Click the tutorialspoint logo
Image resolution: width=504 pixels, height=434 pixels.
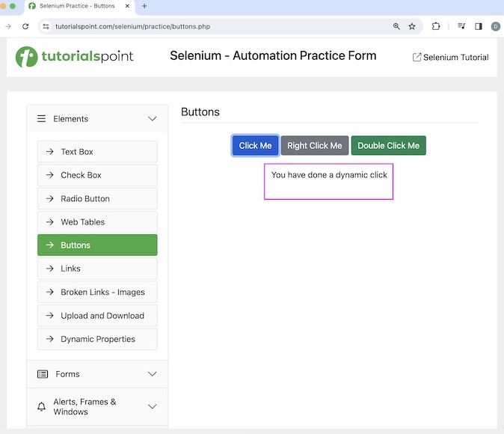click(x=75, y=57)
